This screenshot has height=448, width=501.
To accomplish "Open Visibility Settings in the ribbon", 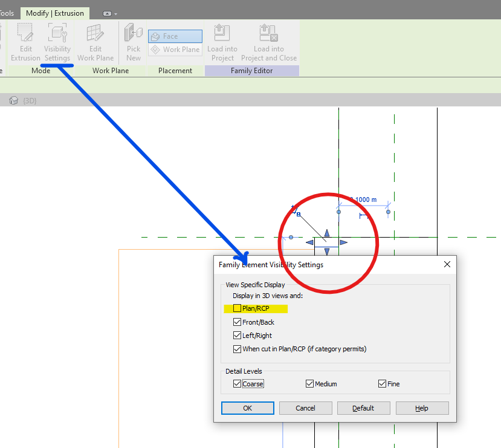I will coord(57,42).
